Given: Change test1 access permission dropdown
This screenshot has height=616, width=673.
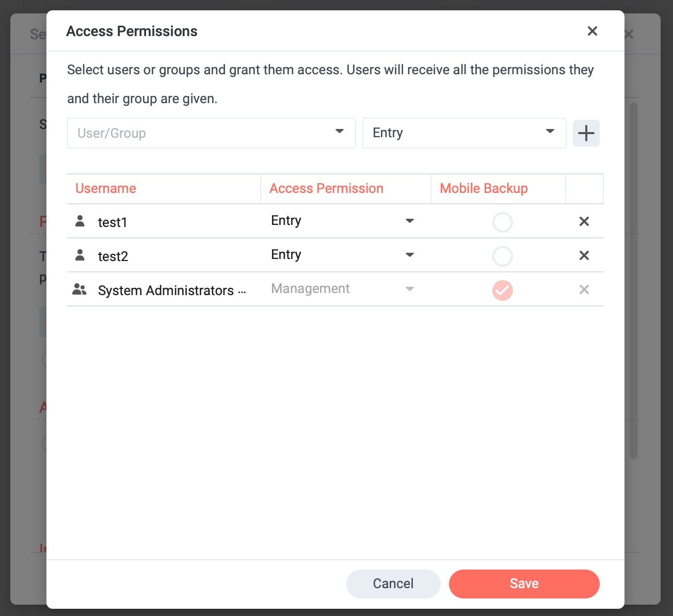Looking at the screenshot, I should (343, 221).
